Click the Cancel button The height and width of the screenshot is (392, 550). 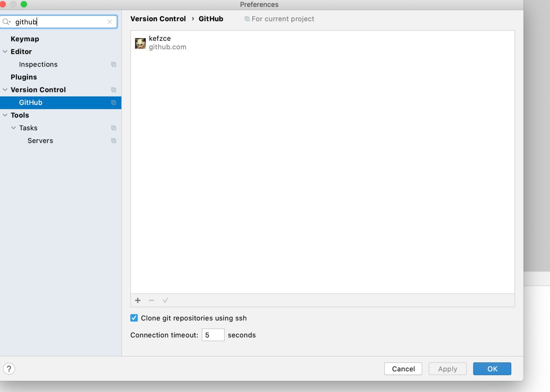(x=403, y=369)
